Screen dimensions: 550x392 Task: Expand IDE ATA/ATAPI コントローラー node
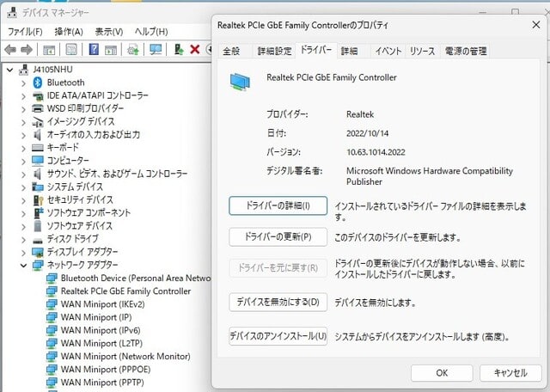(23, 96)
